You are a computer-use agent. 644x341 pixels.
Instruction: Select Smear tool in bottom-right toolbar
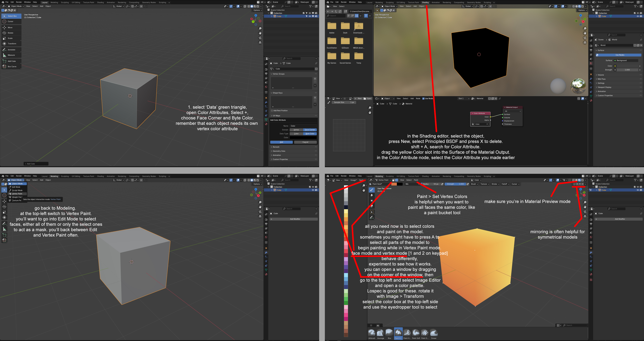372,206
